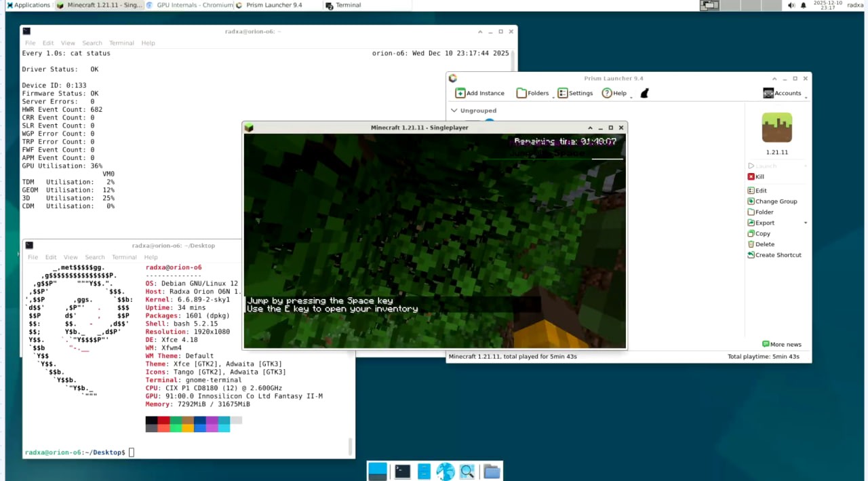Kill the running Minecraft instance
Viewport: 868px width, 481px height.
click(x=755, y=177)
